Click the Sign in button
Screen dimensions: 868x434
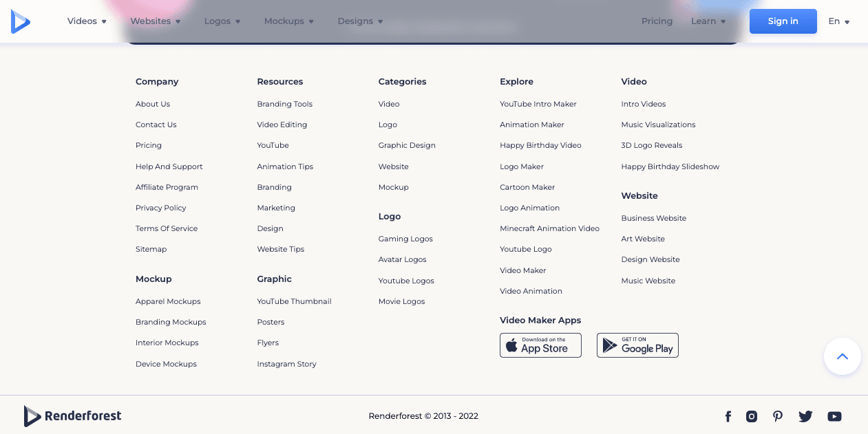(783, 21)
